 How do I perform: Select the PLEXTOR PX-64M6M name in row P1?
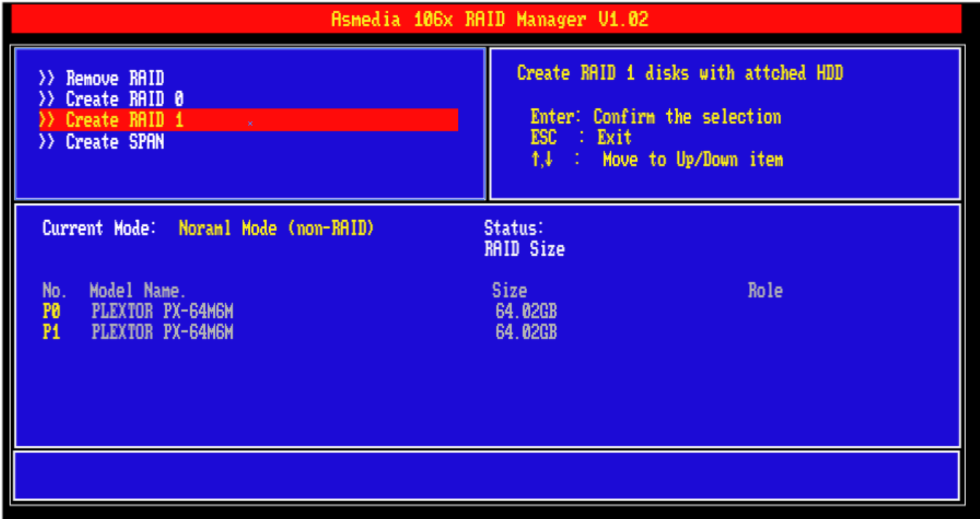tap(163, 333)
